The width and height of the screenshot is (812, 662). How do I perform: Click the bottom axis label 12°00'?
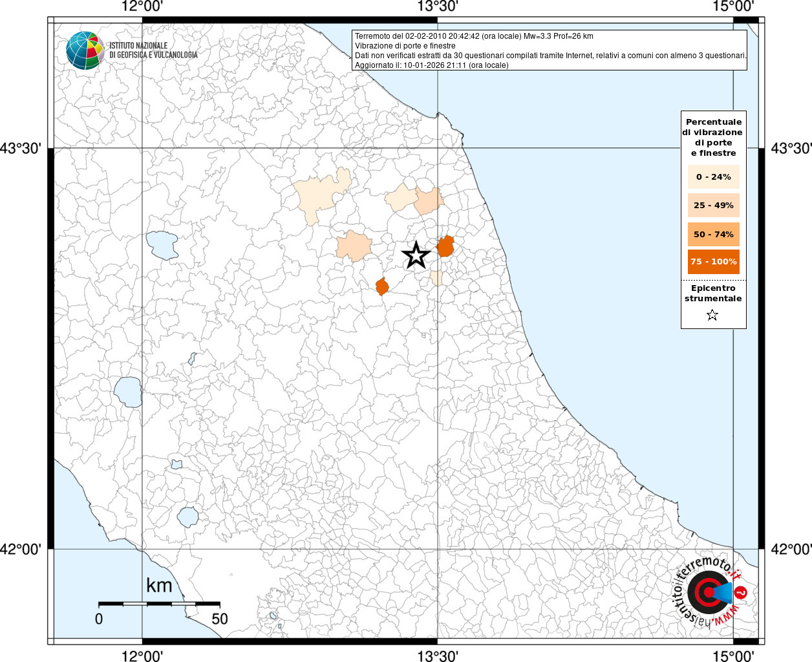142,656
